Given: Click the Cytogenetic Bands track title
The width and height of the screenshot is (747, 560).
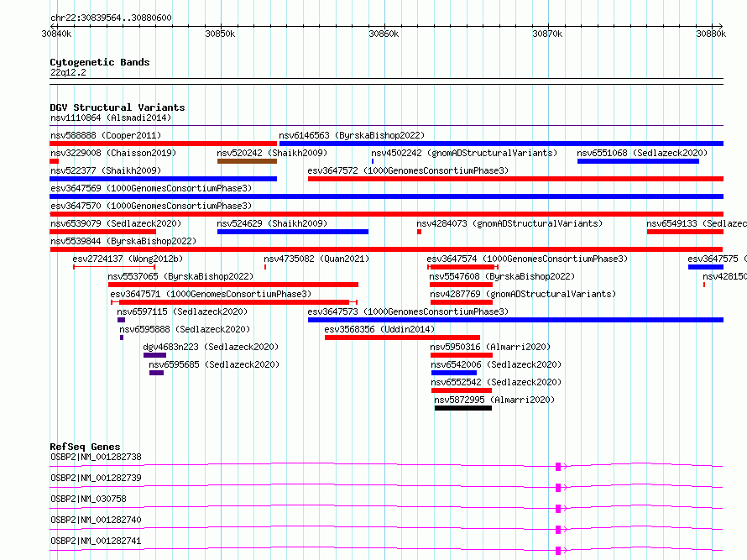Looking at the screenshot, I should (x=100, y=62).
